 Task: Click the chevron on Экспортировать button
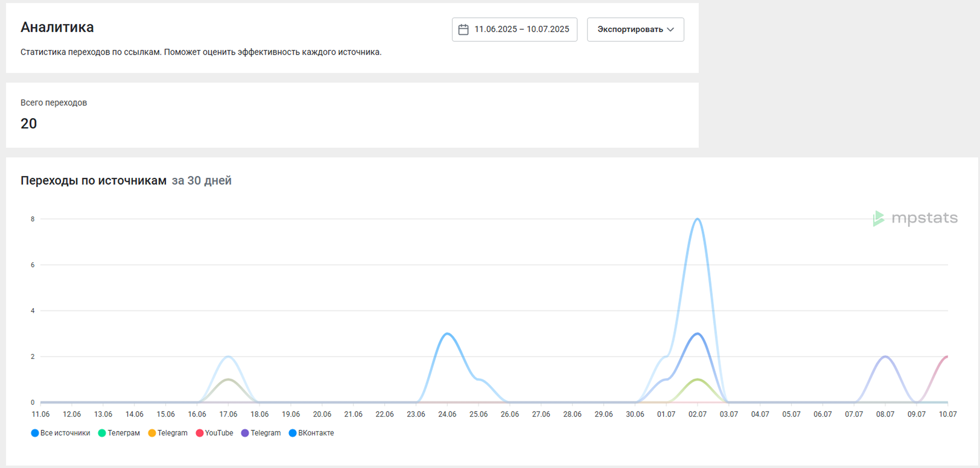coord(670,29)
